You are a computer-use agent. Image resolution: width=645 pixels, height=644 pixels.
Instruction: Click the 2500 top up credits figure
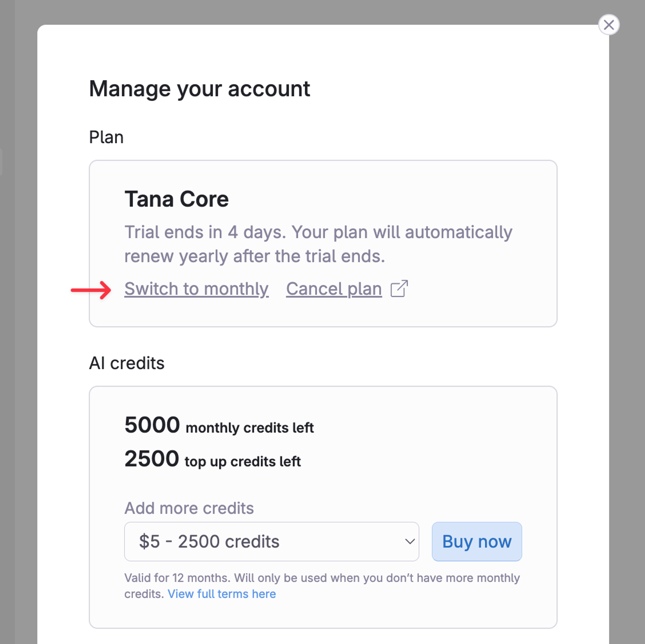pos(152,459)
